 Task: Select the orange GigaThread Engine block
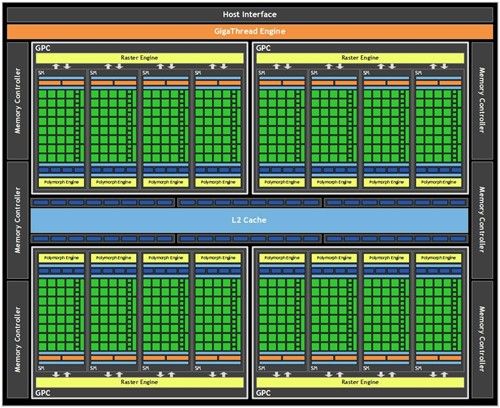[250, 31]
